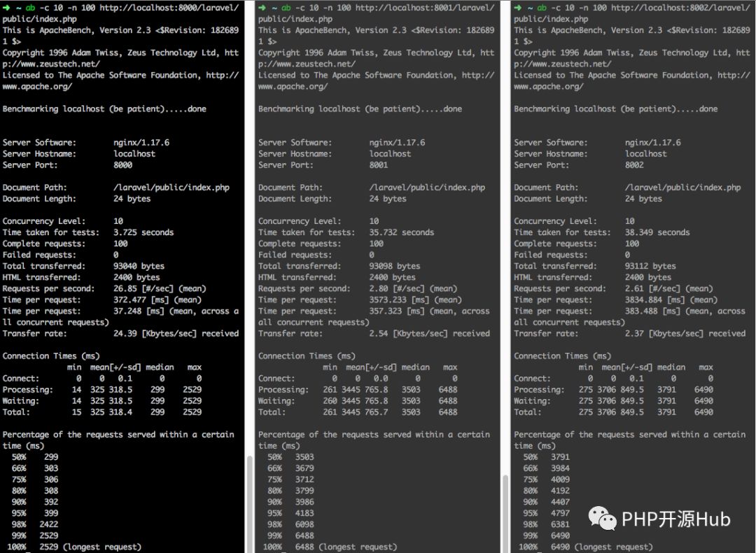Click the 80% percentile value "3799"

(x=304, y=491)
